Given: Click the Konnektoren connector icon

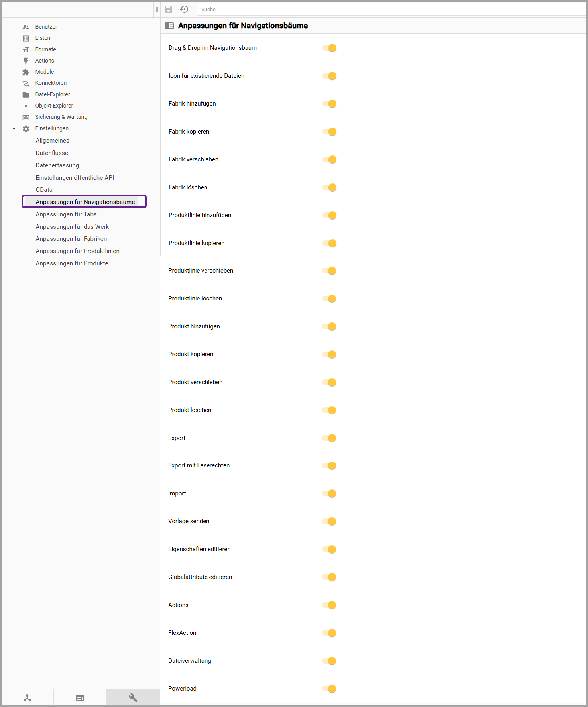Looking at the screenshot, I should coord(26,83).
